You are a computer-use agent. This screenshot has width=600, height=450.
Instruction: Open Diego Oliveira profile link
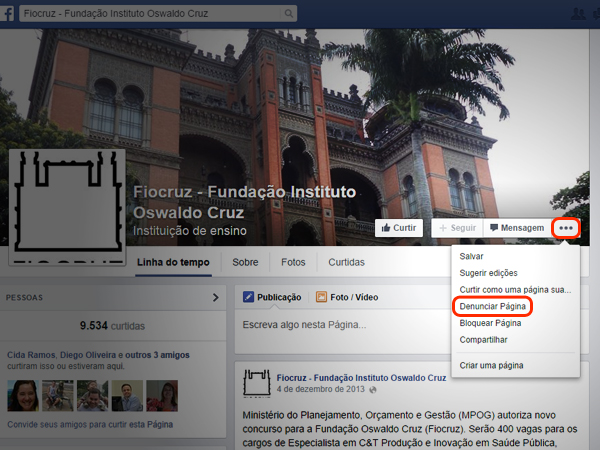pyautogui.click(x=88, y=355)
